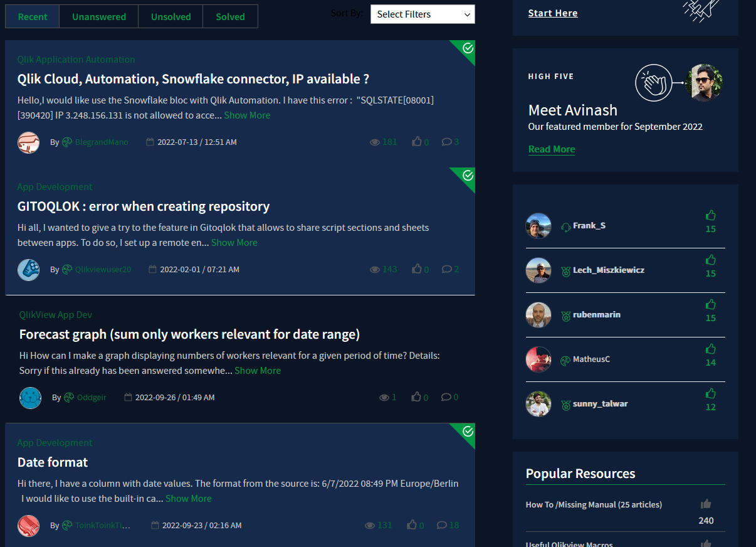756x547 pixels.
Task: Open Avinash's featured member photo
Action: 704,82
